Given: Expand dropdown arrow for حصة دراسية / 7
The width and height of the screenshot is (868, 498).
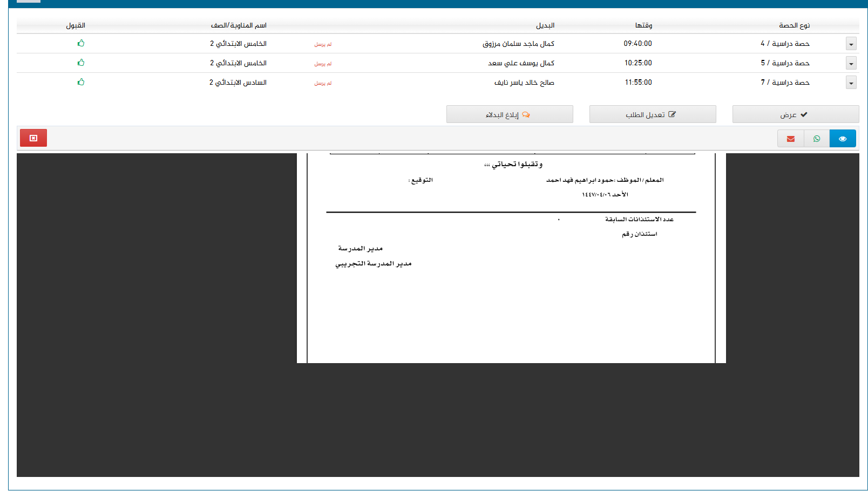Looking at the screenshot, I should pos(851,83).
